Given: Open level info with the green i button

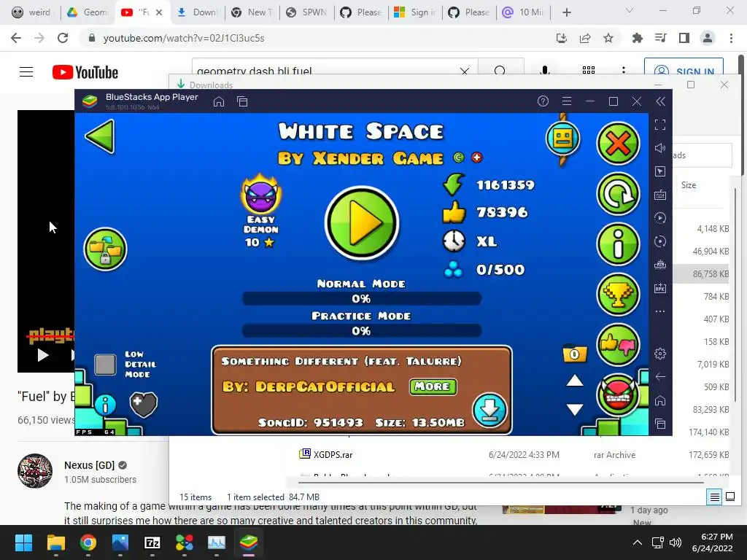Looking at the screenshot, I should pos(618,244).
